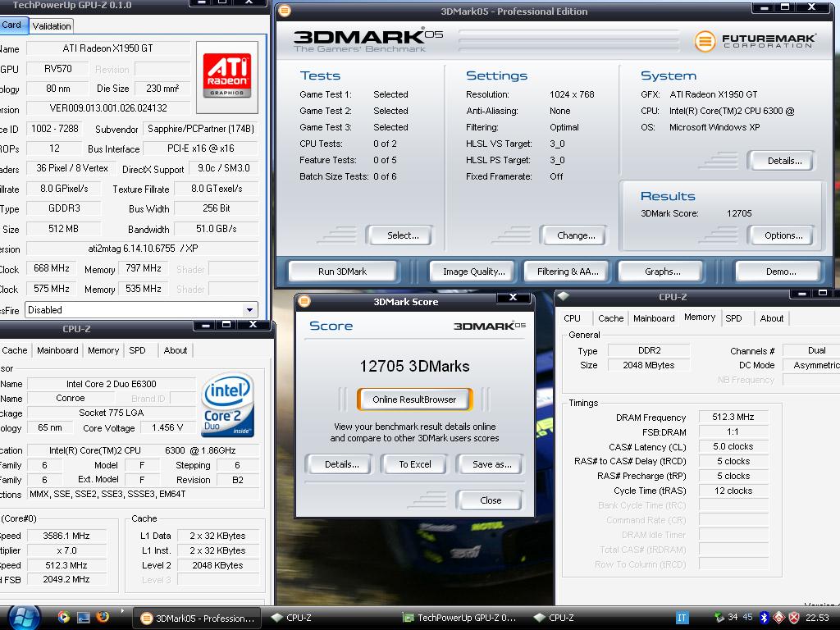
Task: Click the Show Desktop quick launch icon
Action: point(84,617)
